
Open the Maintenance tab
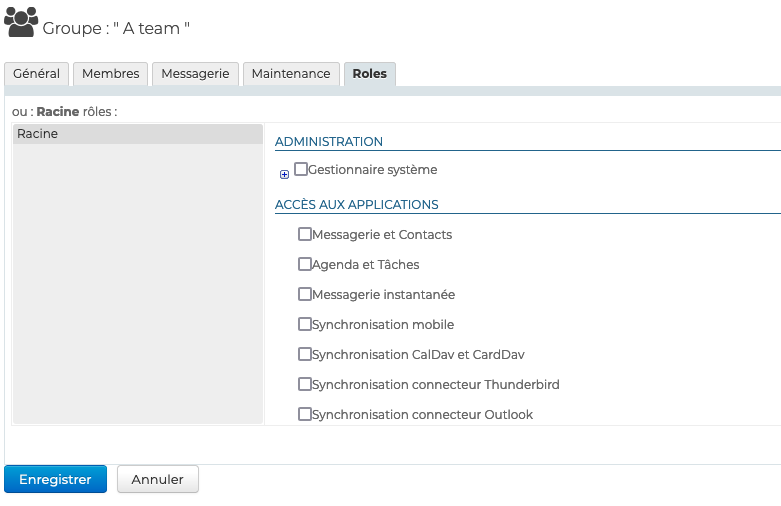click(x=291, y=74)
